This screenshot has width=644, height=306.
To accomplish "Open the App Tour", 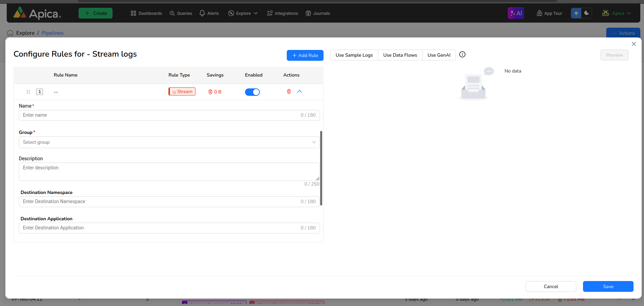I will [x=549, y=13].
